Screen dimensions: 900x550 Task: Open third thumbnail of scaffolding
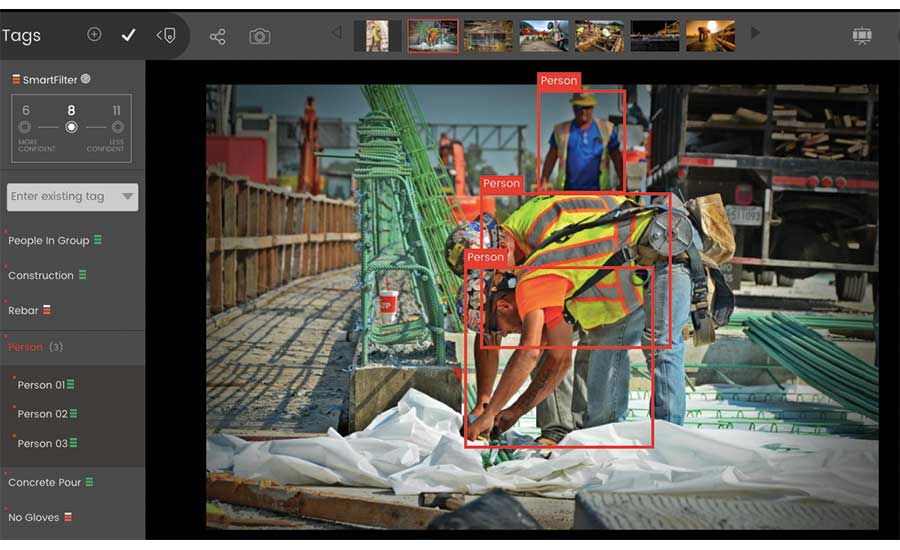488,36
